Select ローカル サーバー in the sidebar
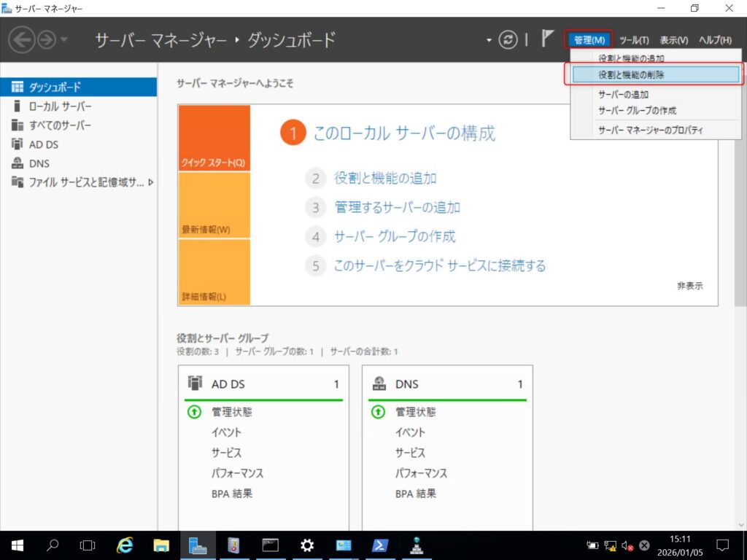 (x=60, y=106)
